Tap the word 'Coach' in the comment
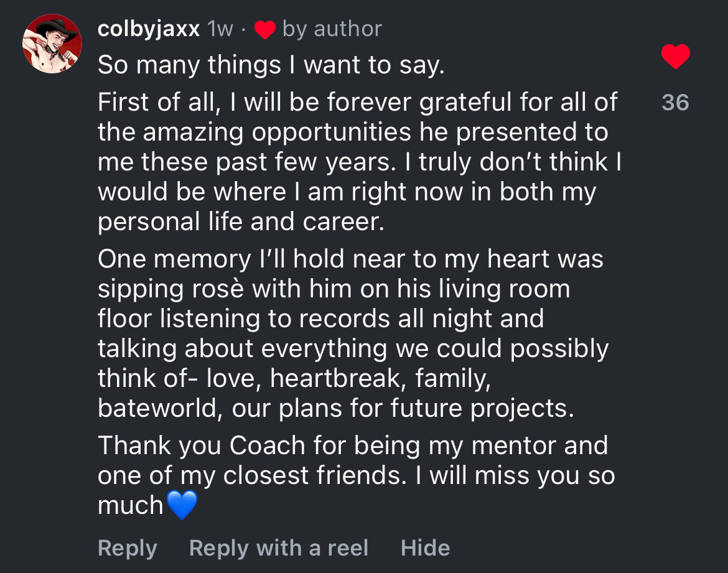728x573 pixels. point(267,445)
